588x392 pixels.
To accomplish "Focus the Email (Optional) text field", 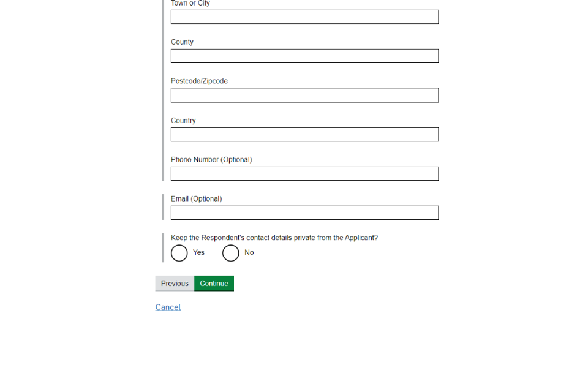I will (x=304, y=213).
